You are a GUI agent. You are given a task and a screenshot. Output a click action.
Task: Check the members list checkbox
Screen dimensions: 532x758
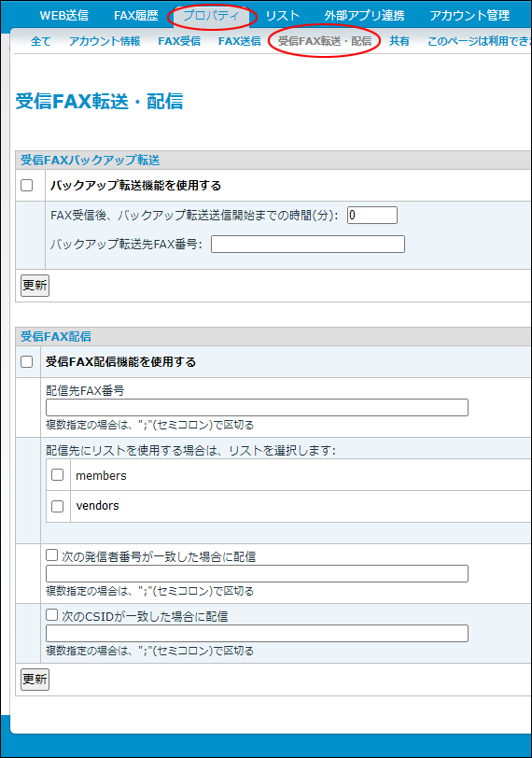click(x=58, y=475)
